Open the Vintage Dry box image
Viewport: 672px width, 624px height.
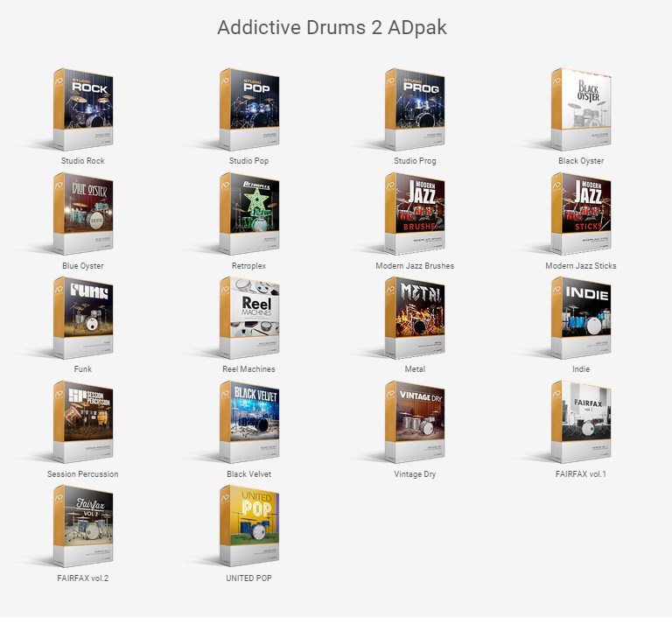click(x=415, y=422)
